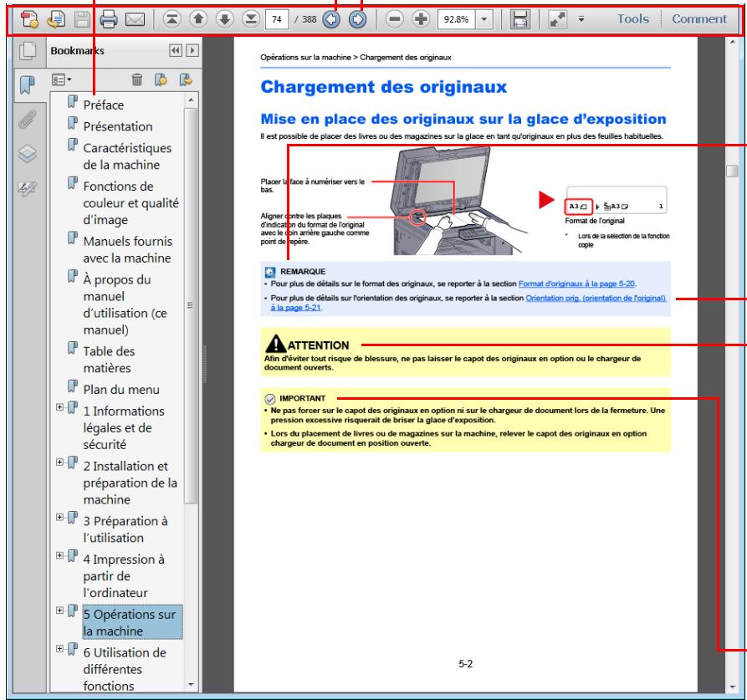
Task: Click the ATTENTION warning label
Action: point(318,345)
